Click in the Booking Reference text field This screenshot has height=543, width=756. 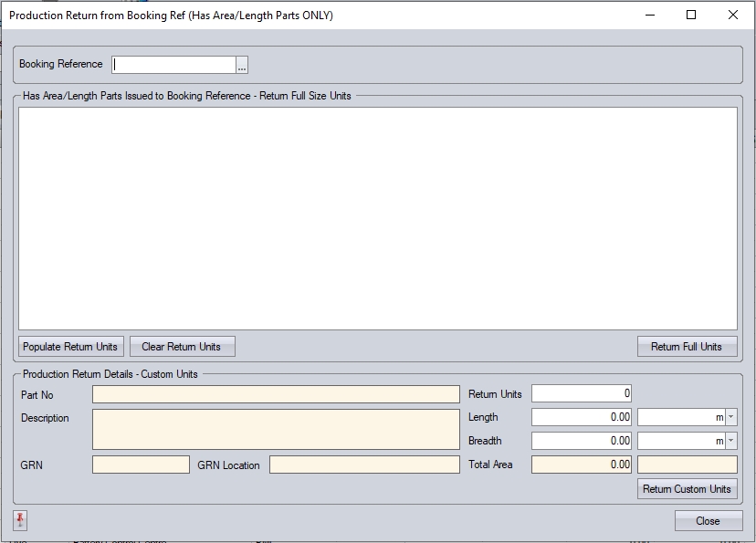tap(173, 65)
